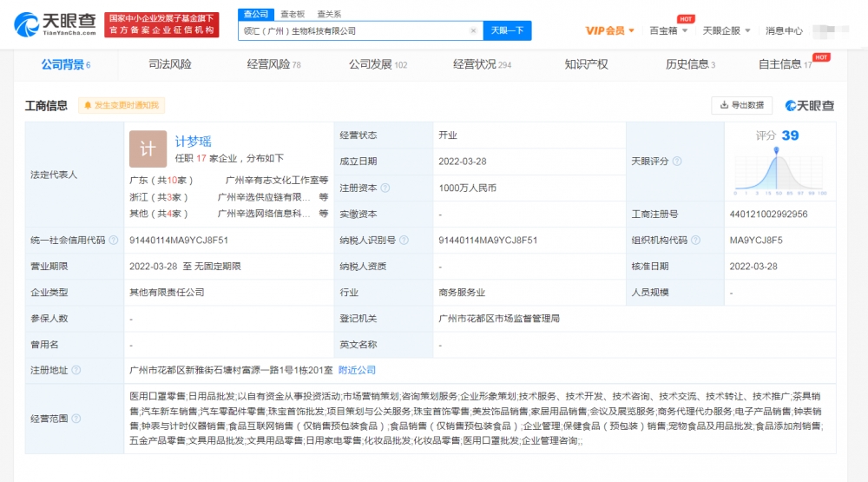The height and width of the screenshot is (482, 868).
Task: Click the export data download icon
Action: (724, 105)
